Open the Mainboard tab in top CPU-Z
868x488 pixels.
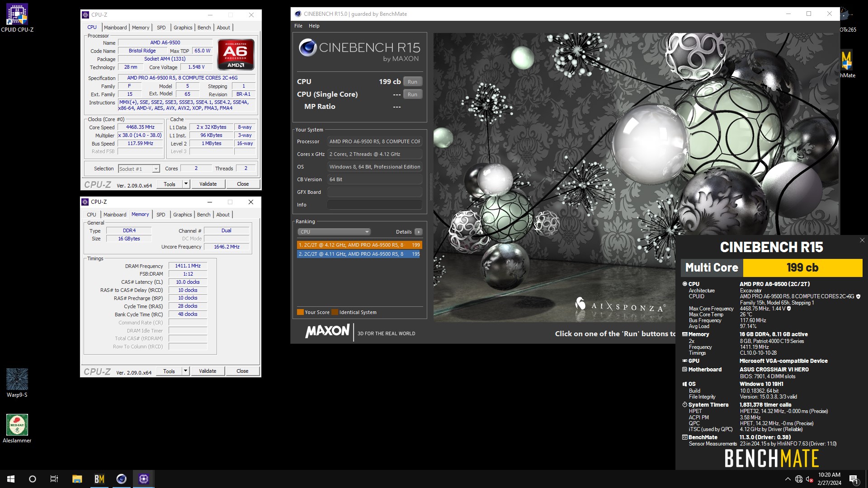(x=115, y=28)
